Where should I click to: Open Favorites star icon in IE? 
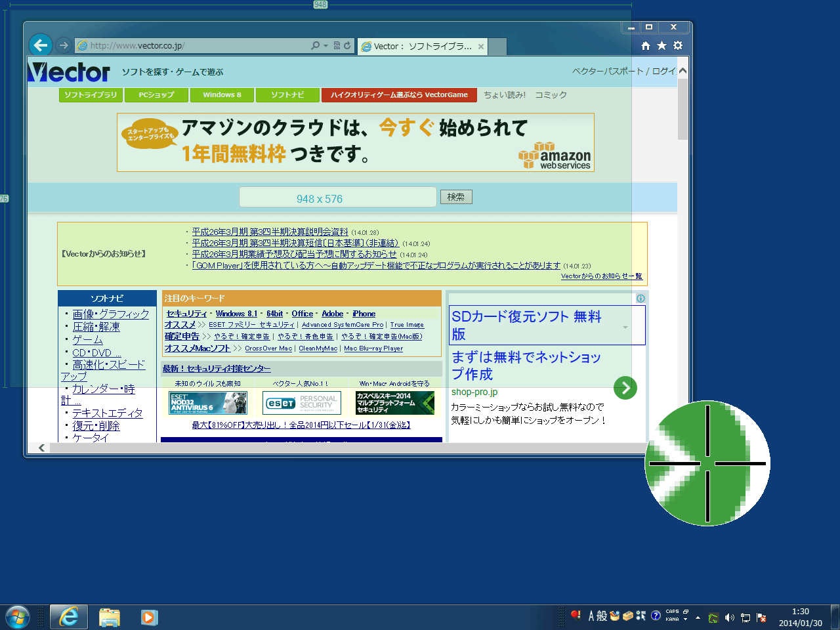click(661, 45)
